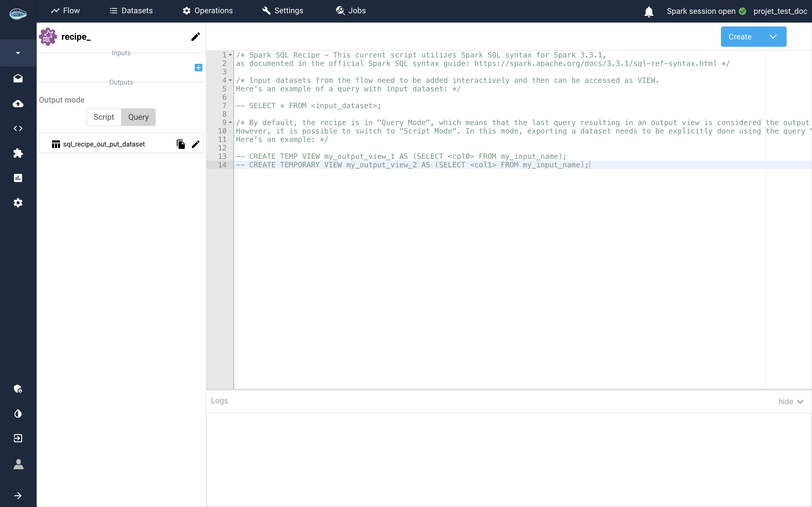Copy the sql_recipe_out_put_dataset output name

tap(181, 144)
